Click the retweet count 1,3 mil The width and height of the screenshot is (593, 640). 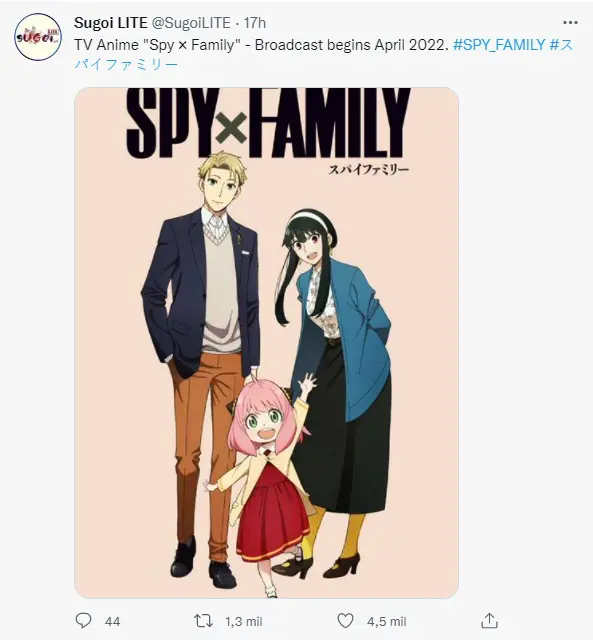coord(244,622)
